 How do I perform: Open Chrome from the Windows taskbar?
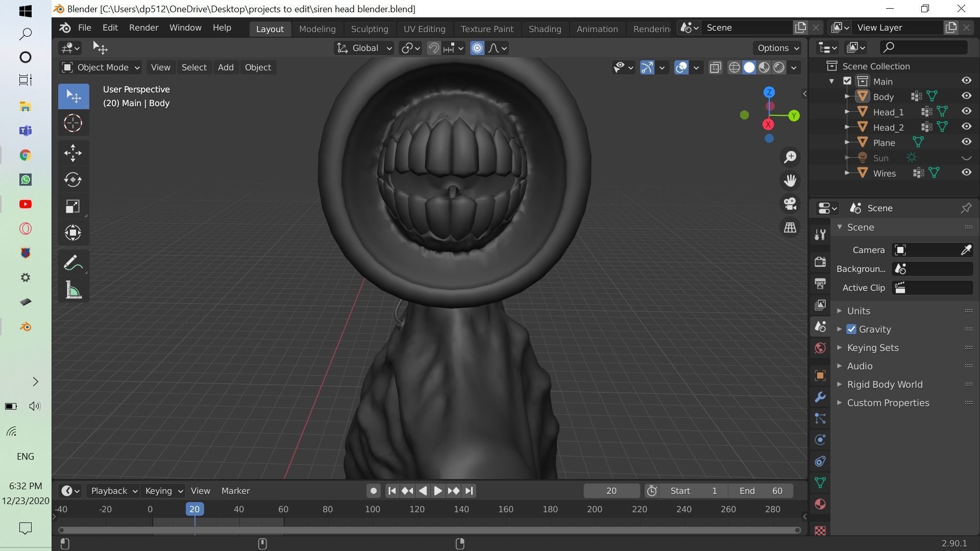25,155
